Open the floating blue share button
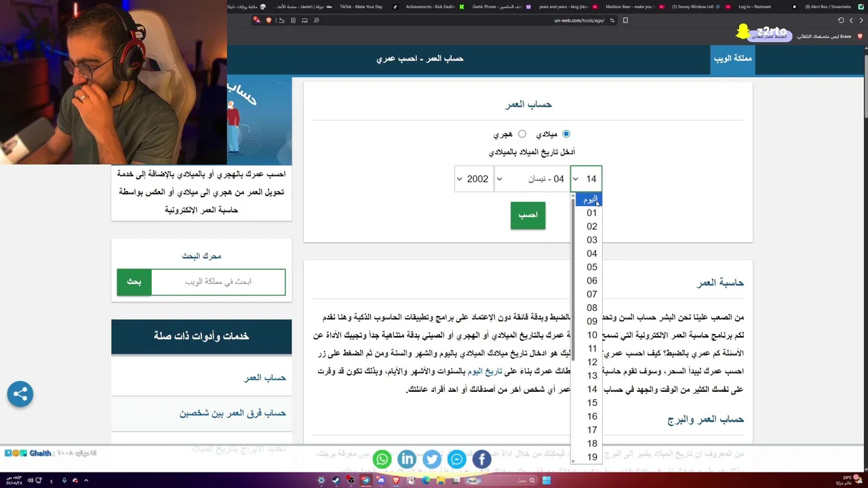 point(20,394)
